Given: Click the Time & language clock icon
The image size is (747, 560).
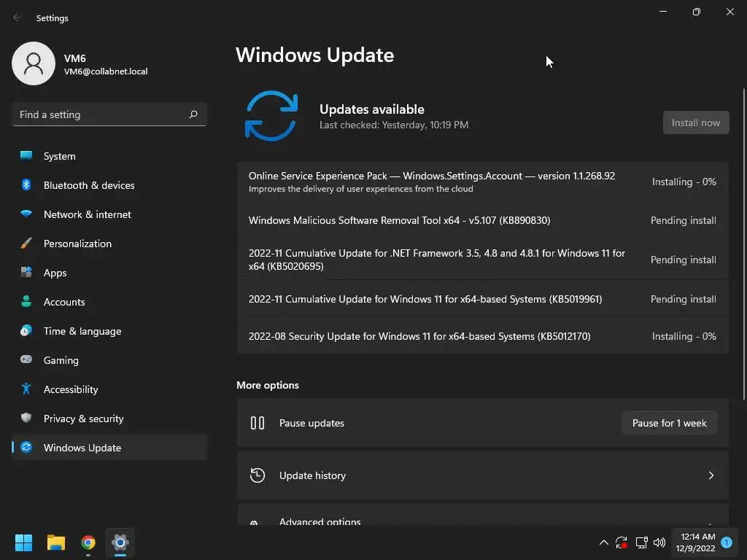Looking at the screenshot, I should 26,330.
